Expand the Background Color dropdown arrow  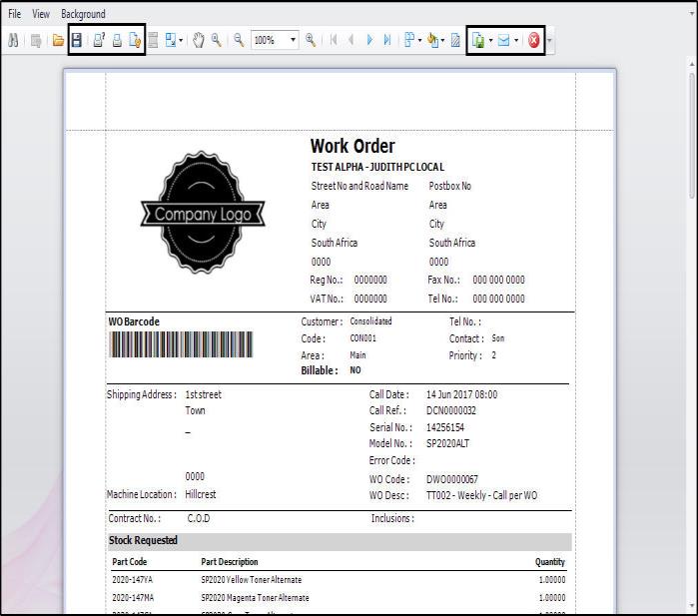442,41
